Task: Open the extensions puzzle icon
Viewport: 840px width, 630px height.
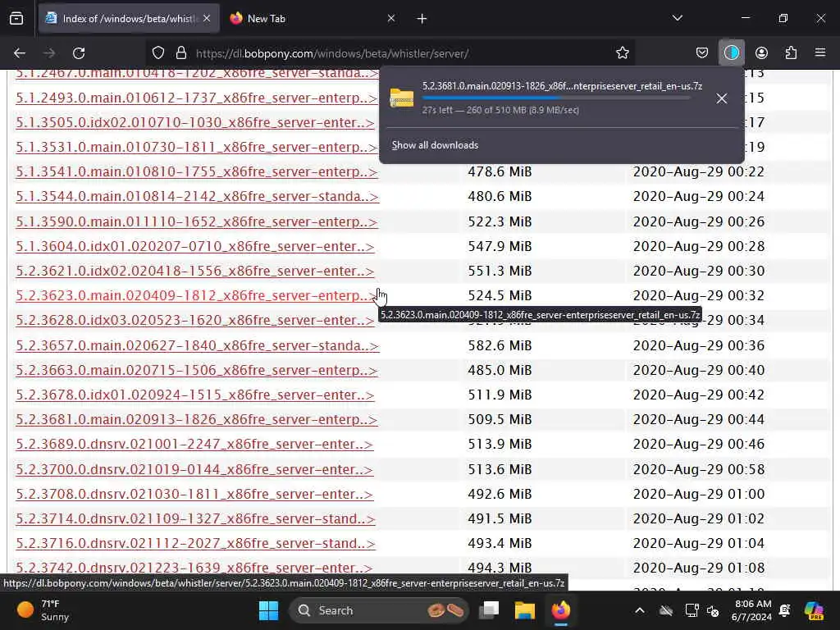Action: (791, 53)
